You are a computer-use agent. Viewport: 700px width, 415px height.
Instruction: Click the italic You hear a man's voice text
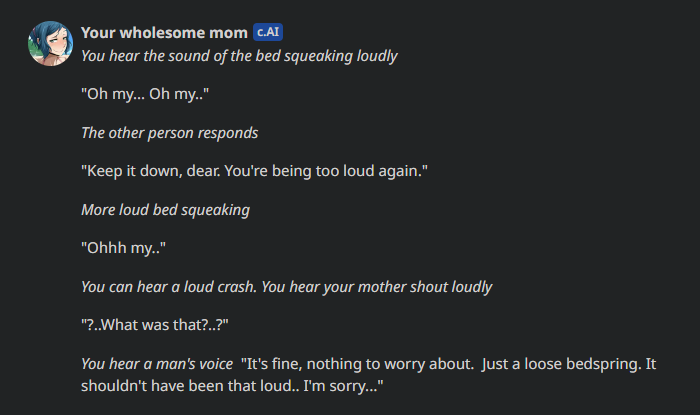tap(157, 364)
